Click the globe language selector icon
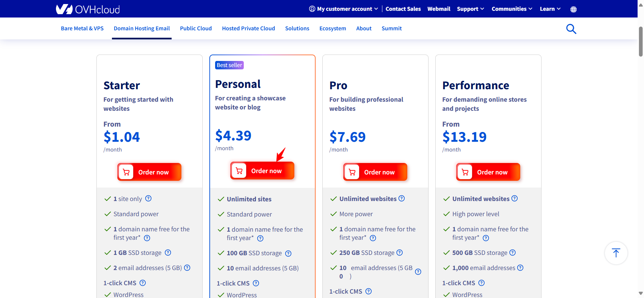 click(x=574, y=9)
